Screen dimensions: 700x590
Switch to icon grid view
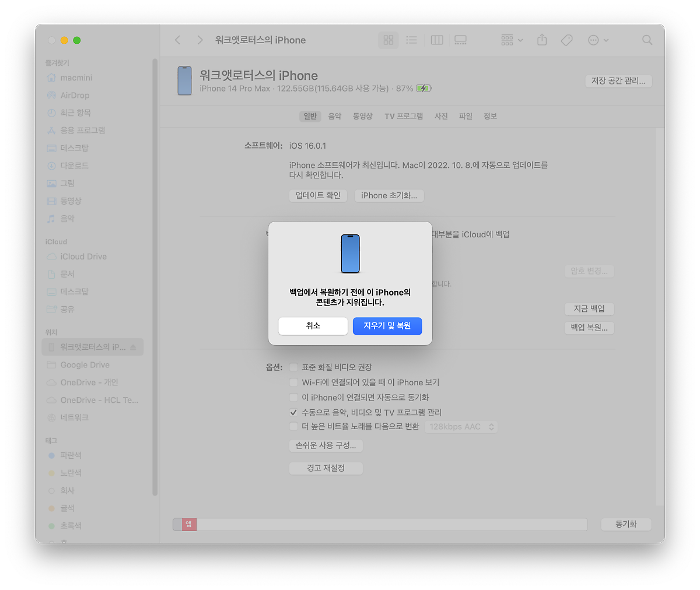[x=388, y=40]
